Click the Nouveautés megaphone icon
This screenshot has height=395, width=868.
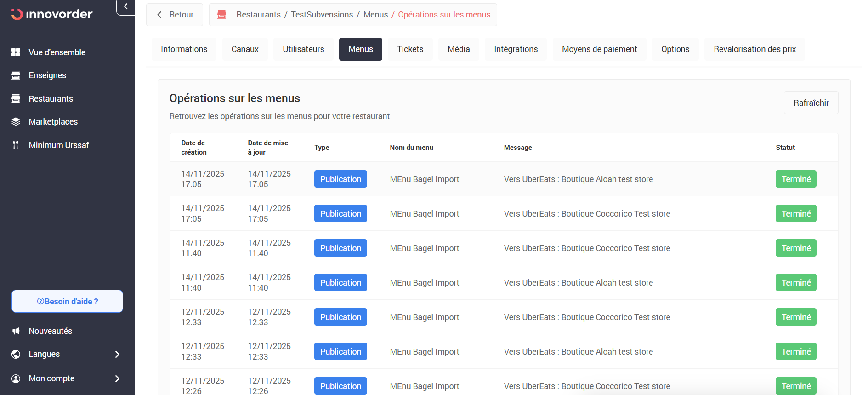coord(16,331)
